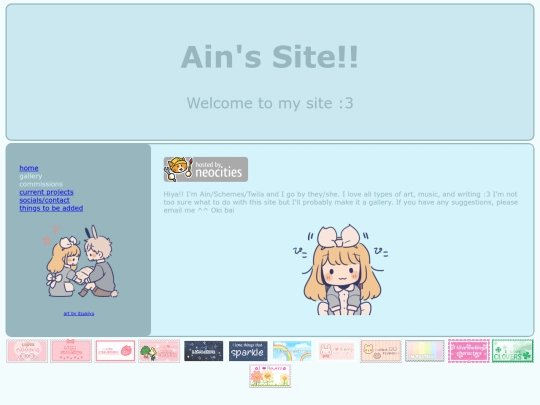The width and height of the screenshot is (540, 405).
Task: Click the I love things that sparkle stamp
Action: [x=248, y=351]
